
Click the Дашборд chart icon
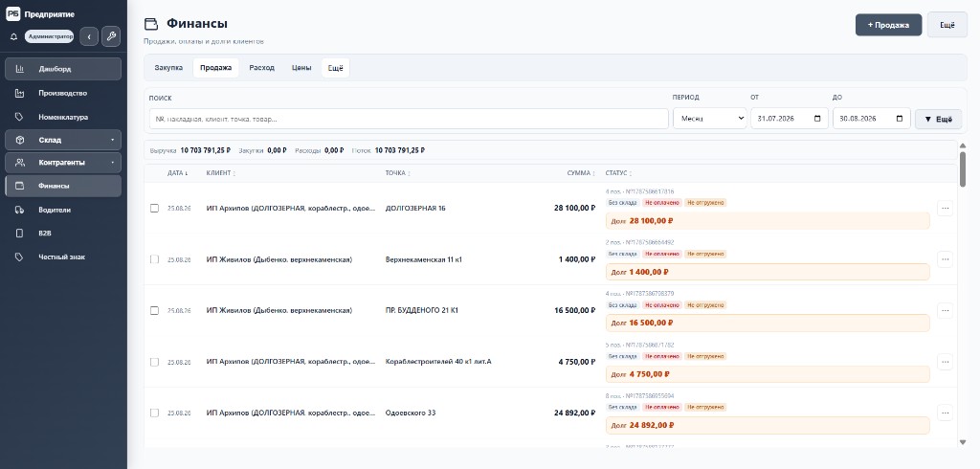20,69
